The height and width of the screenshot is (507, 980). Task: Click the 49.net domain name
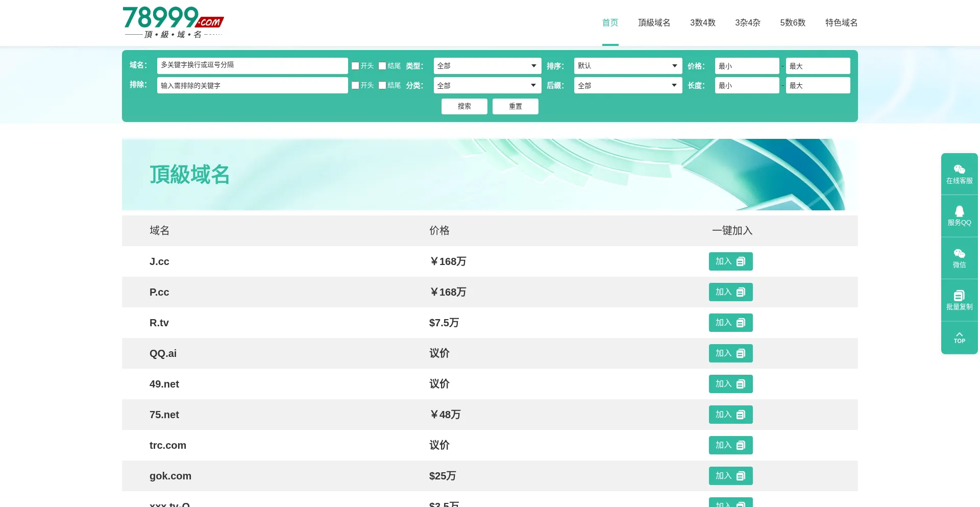(164, 384)
